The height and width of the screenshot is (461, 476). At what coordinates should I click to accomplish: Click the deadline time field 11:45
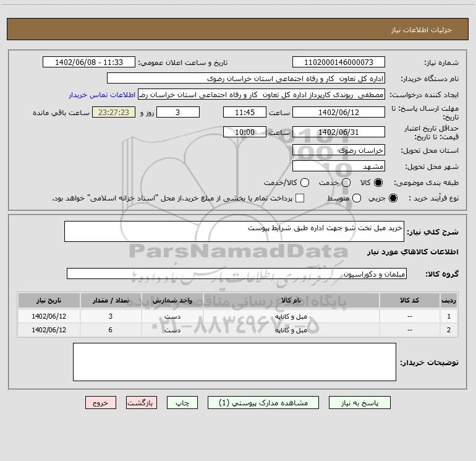245,112
